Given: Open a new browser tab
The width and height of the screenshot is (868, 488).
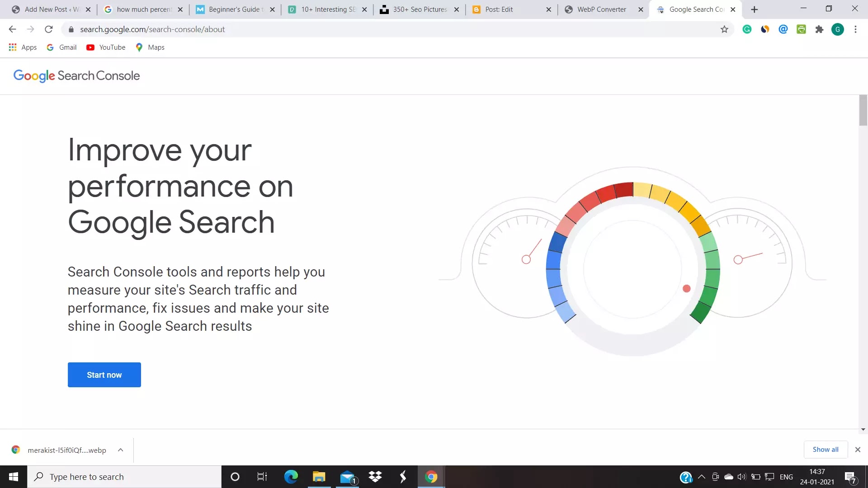Looking at the screenshot, I should click(754, 9).
